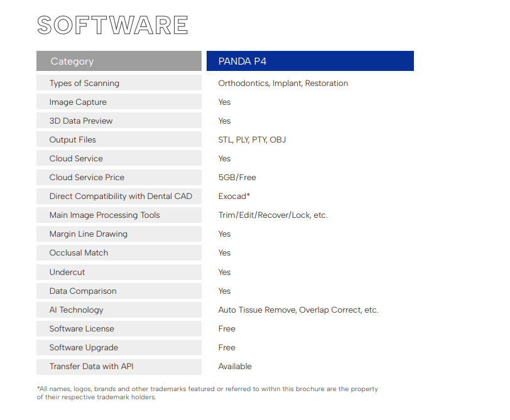The height and width of the screenshot is (420, 510).
Task: Click 'Main Image Processing Tools' label
Action: (x=104, y=215)
